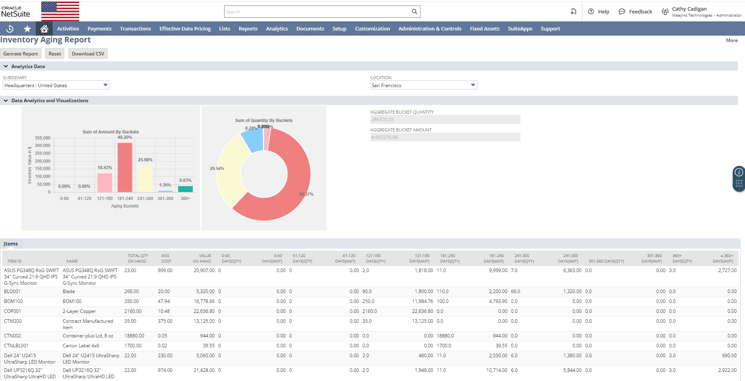Collapse the Data Analytics and Visualizations section
The height and width of the screenshot is (381, 745).
[6, 101]
